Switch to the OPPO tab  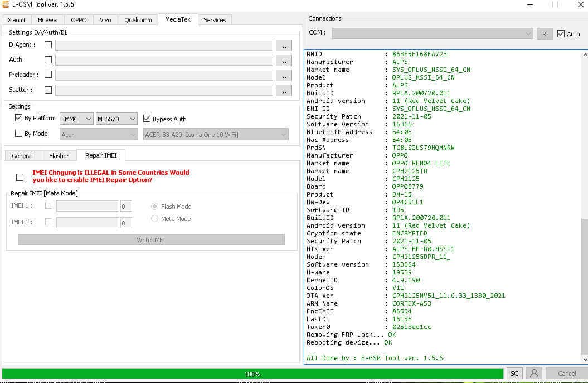(x=79, y=20)
